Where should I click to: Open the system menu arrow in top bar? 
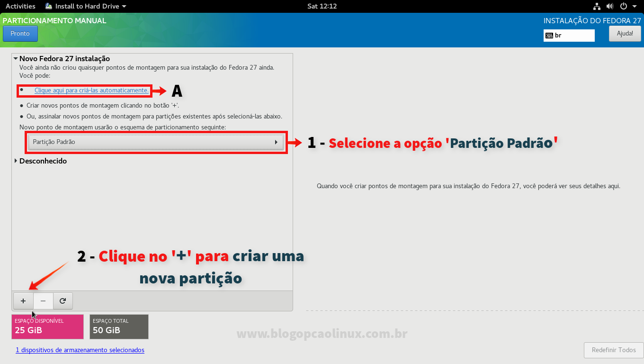635,6
